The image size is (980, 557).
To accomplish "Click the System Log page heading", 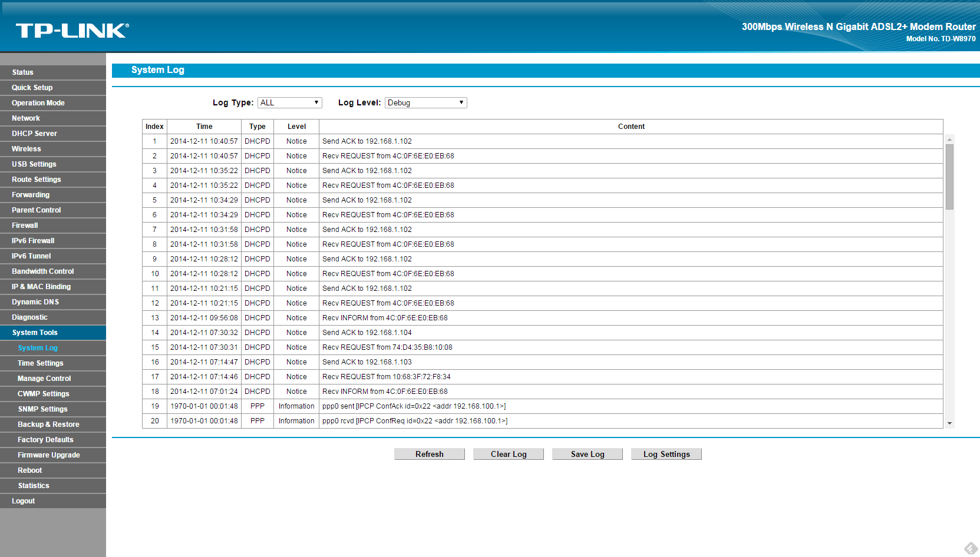I will [158, 70].
